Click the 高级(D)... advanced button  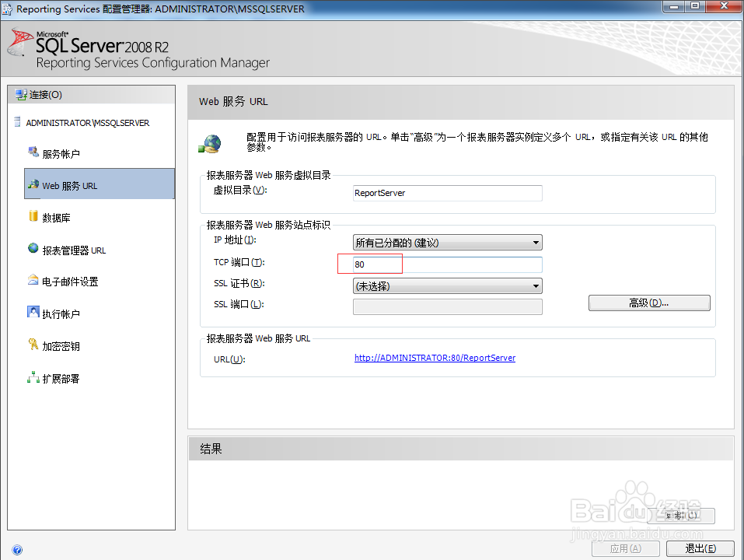(x=649, y=303)
